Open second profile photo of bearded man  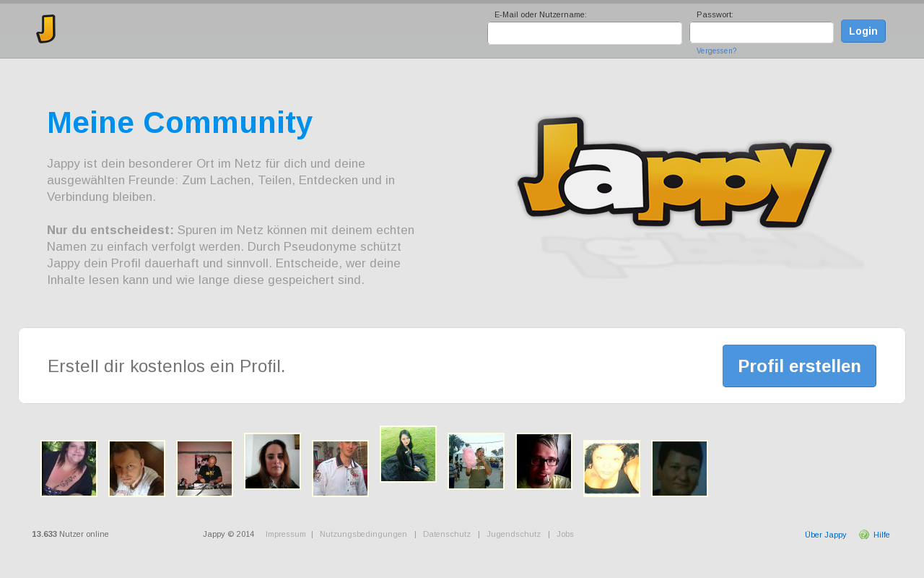(136, 469)
